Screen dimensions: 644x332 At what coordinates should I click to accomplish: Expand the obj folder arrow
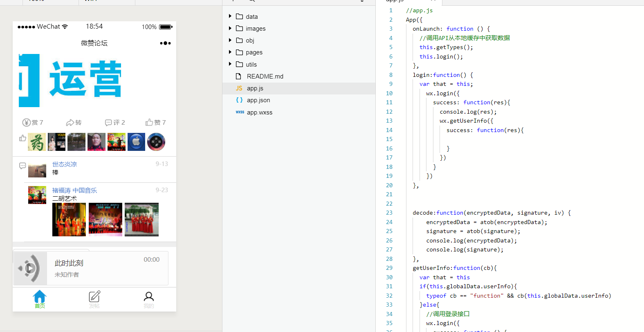coord(230,40)
